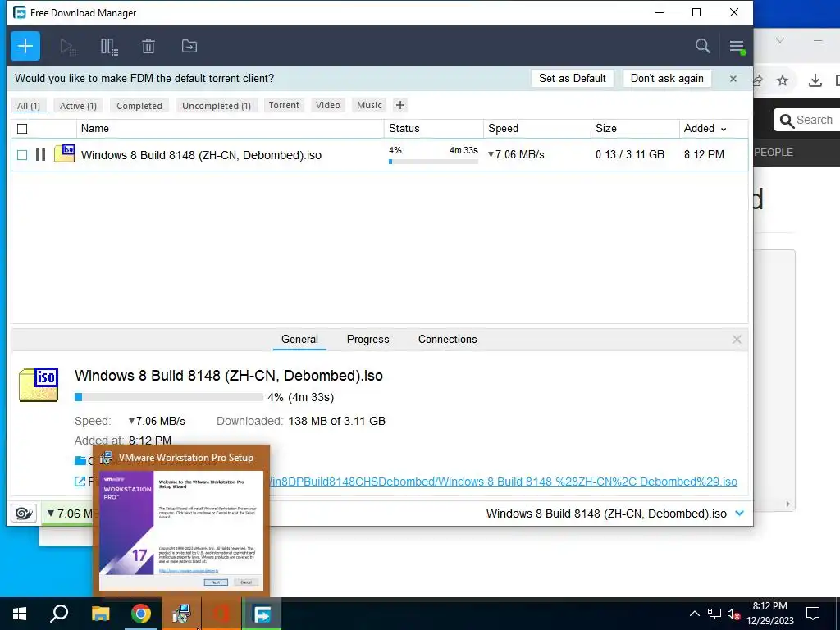Filter to Music downloads
Image resolution: width=840 pixels, height=630 pixels.
pyautogui.click(x=369, y=105)
